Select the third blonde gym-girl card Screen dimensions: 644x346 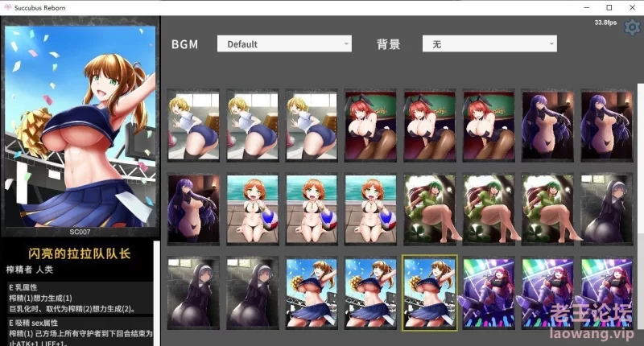click(x=312, y=126)
